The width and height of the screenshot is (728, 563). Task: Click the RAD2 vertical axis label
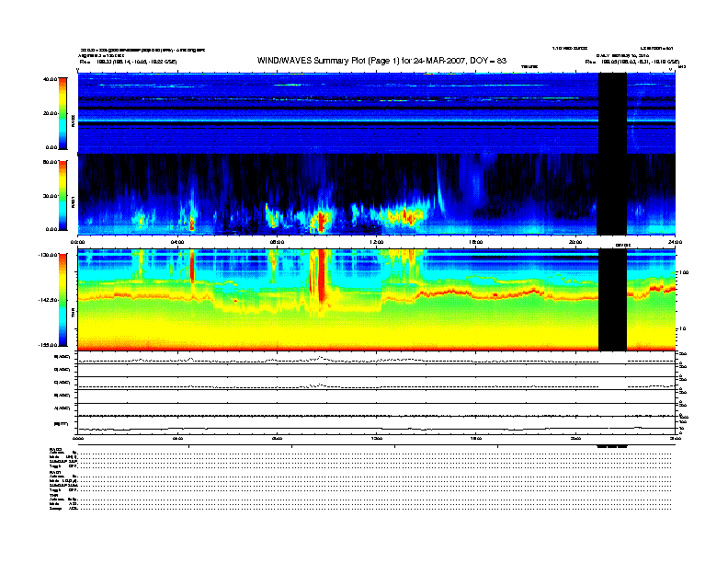tap(73, 121)
